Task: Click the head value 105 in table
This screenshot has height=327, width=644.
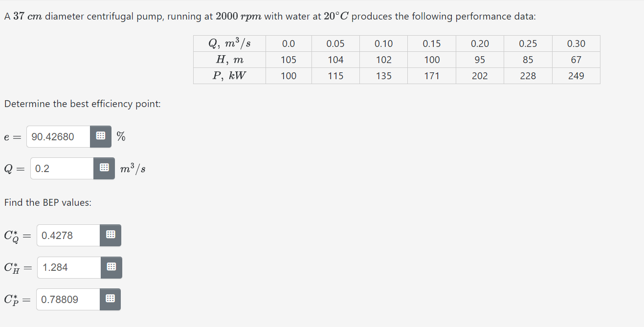Action: point(288,60)
